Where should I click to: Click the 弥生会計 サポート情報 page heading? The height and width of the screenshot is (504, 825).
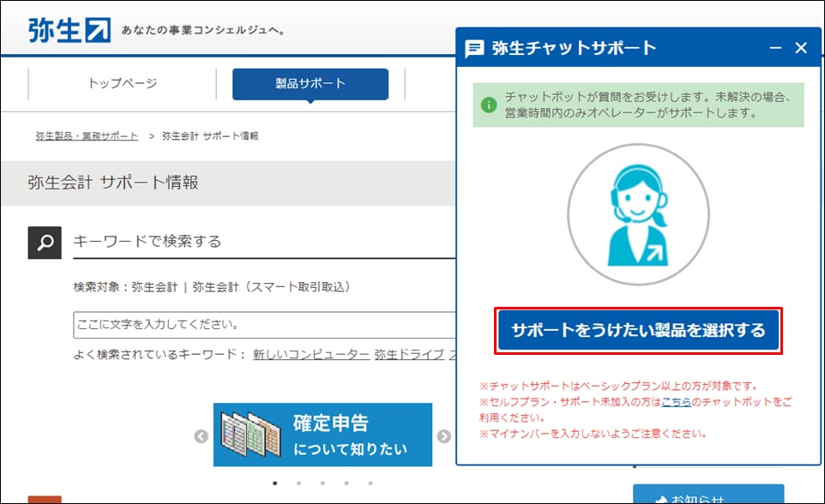[113, 183]
